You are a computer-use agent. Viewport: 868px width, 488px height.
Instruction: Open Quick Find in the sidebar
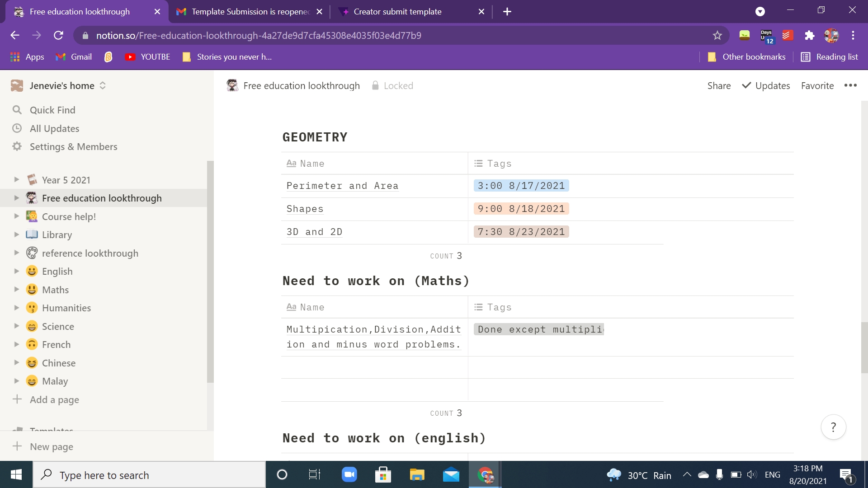pyautogui.click(x=52, y=110)
